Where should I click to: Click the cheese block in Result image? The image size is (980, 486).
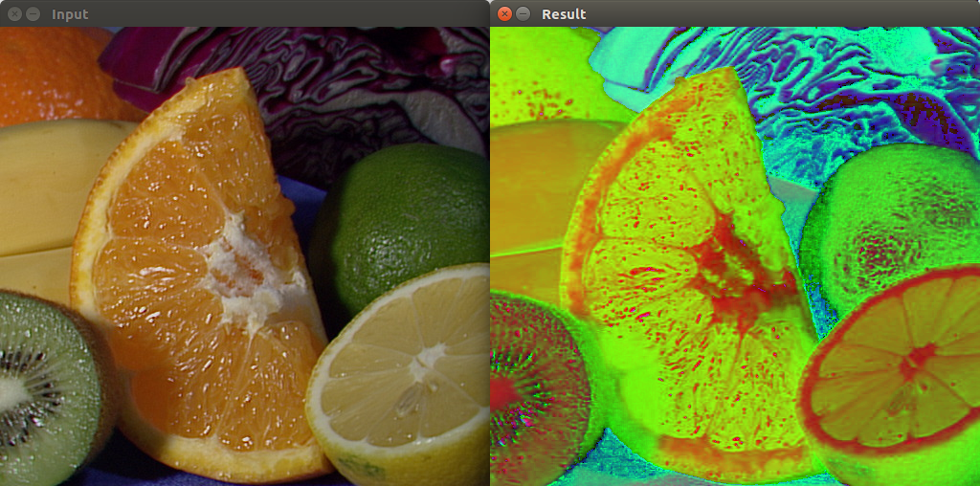[x=538, y=191]
